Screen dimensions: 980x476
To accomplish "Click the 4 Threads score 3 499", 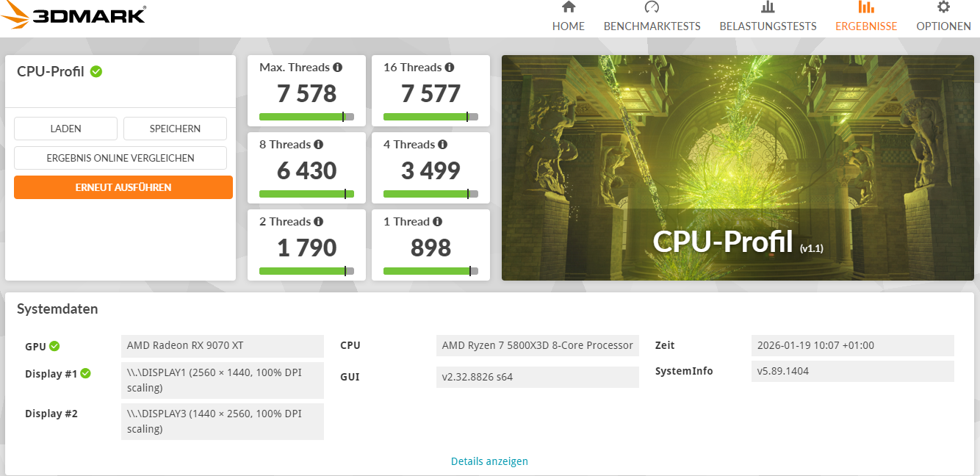I will [x=430, y=170].
